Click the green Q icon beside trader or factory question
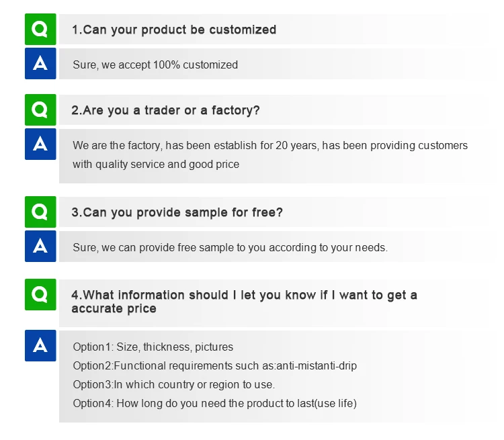 pos(40,110)
